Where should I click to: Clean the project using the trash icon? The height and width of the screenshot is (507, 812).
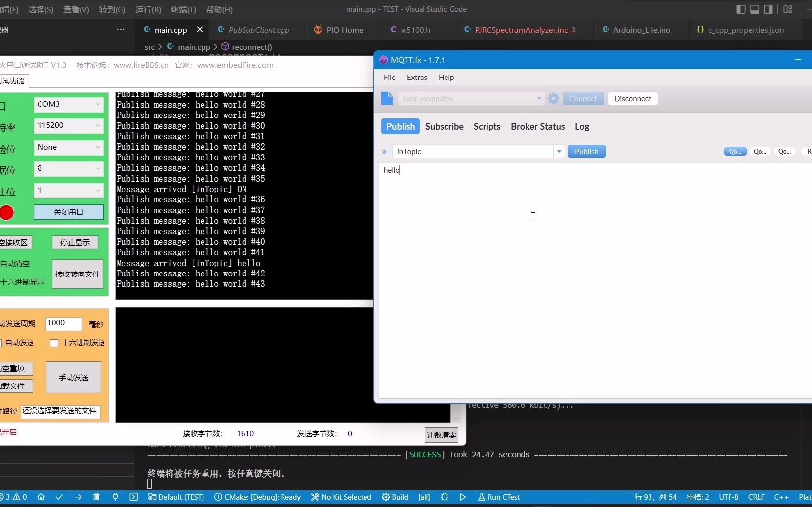coord(96,497)
